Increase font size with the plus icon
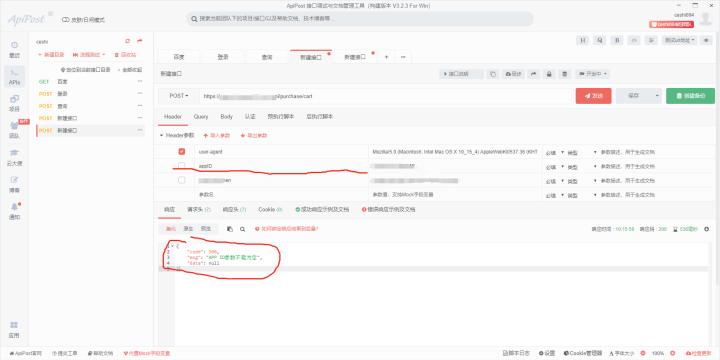 pyautogui.click(x=673, y=353)
